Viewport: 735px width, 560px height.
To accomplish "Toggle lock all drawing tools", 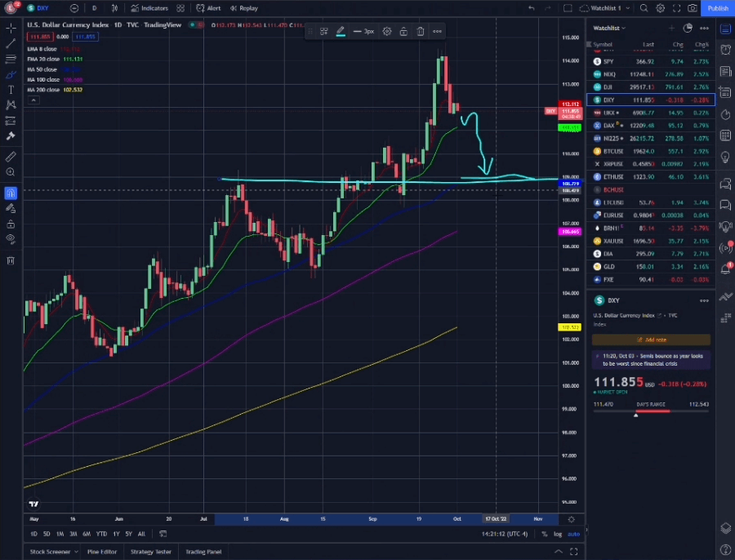I will point(11,224).
